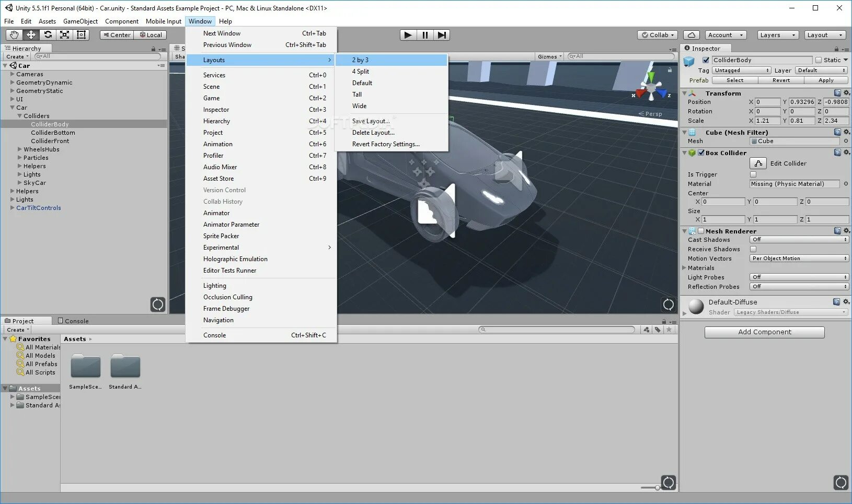Viewport: 852px width, 504px height.
Task: Click the star Save Search icon in Project
Action: [669, 330]
